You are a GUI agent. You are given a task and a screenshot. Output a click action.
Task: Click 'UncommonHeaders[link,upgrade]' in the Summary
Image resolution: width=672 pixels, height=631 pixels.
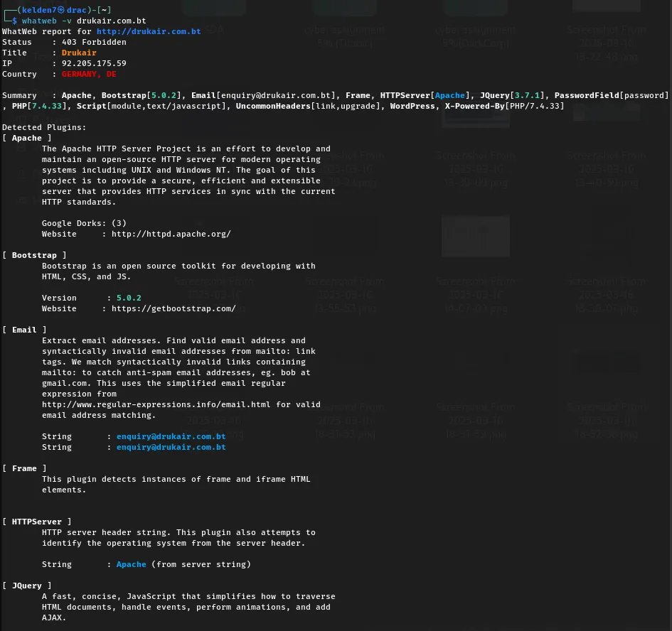tap(308, 106)
